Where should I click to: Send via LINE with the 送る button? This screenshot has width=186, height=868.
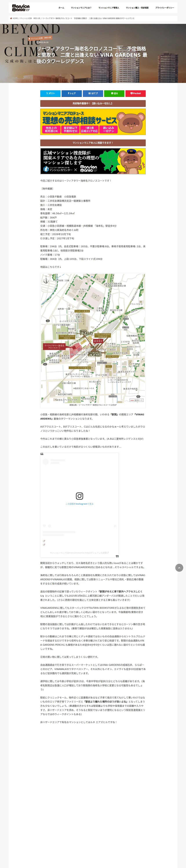click(x=114, y=93)
